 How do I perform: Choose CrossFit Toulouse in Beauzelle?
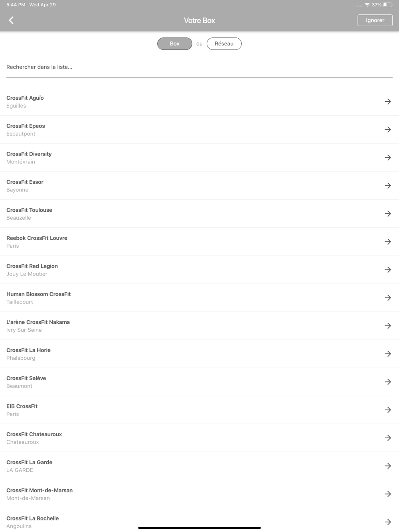[x=199, y=214]
